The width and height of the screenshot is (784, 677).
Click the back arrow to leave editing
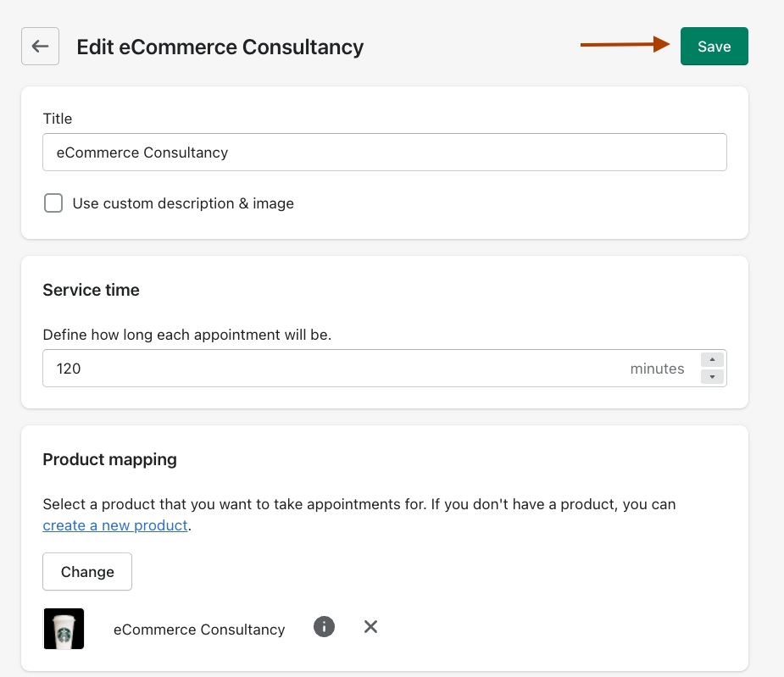(x=40, y=47)
